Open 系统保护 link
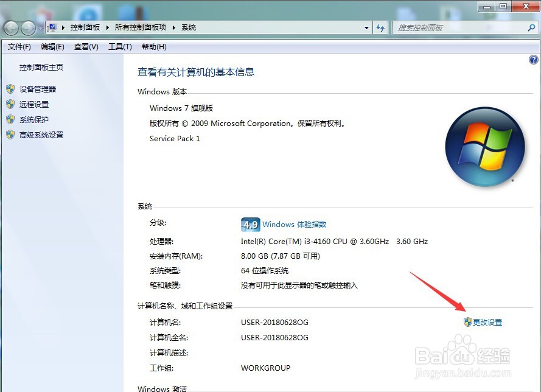The image size is (541, 392). [34, 119]
